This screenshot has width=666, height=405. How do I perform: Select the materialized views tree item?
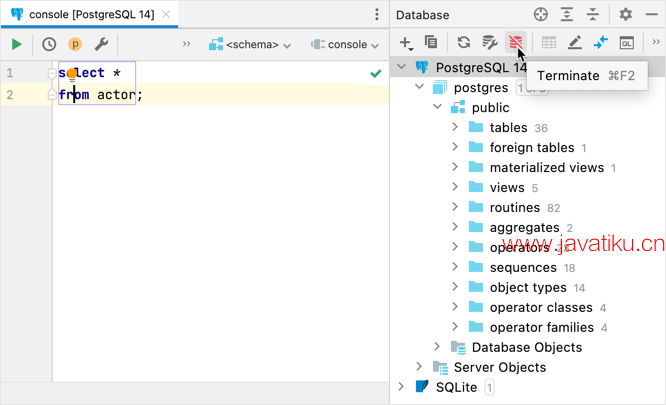(546, 168)
